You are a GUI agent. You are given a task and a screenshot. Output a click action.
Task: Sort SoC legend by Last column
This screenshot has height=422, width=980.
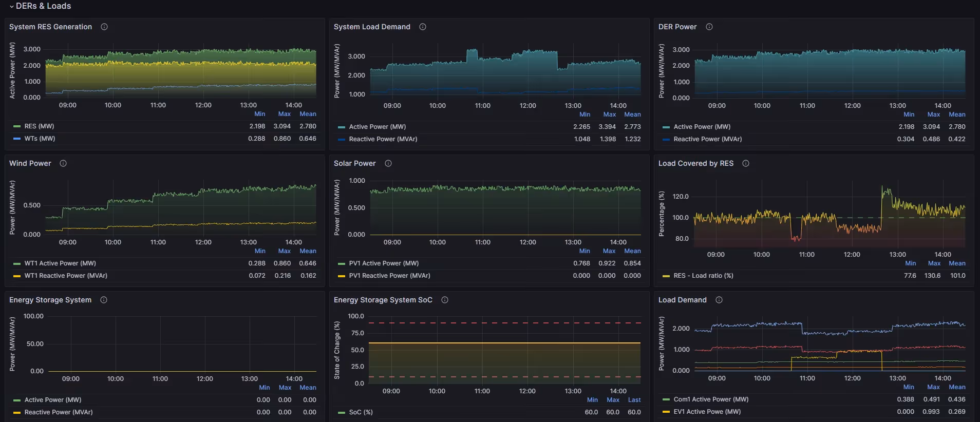point(634,400)
